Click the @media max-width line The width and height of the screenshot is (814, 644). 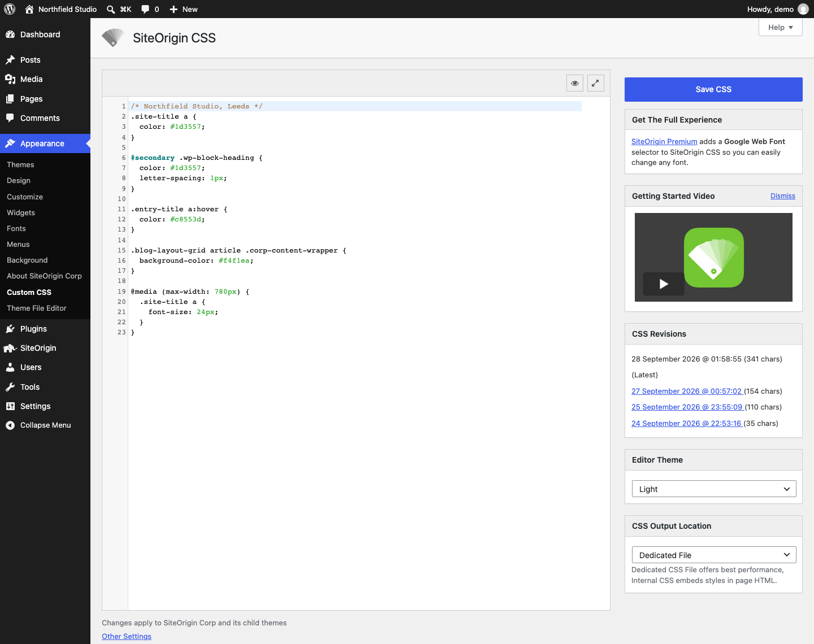[190, 291]
